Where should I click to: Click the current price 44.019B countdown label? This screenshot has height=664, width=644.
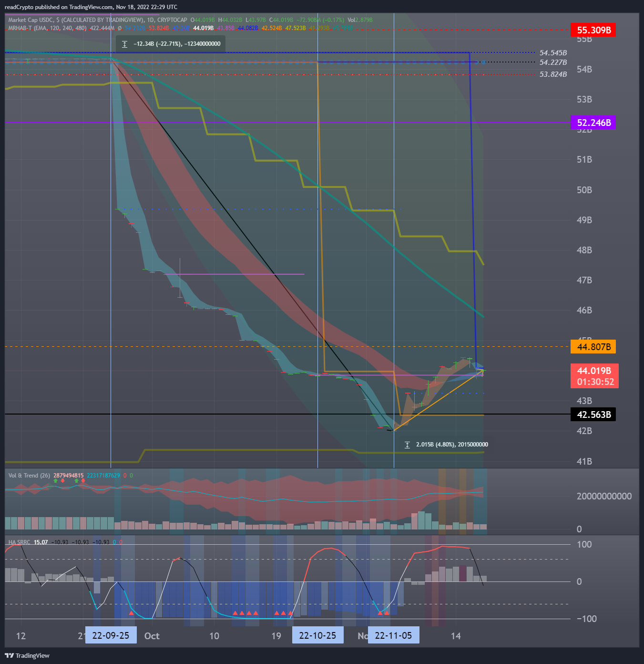click(594, 376)
